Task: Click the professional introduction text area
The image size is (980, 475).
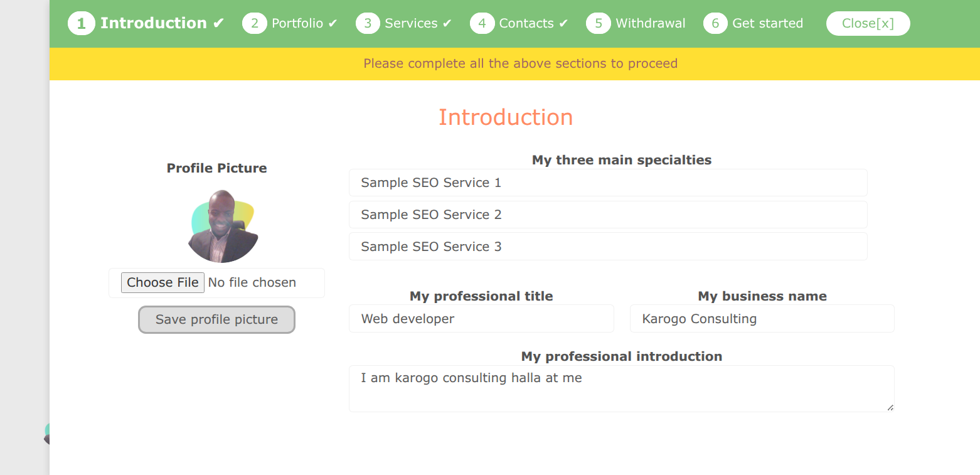Action: (x=621, y=388)
